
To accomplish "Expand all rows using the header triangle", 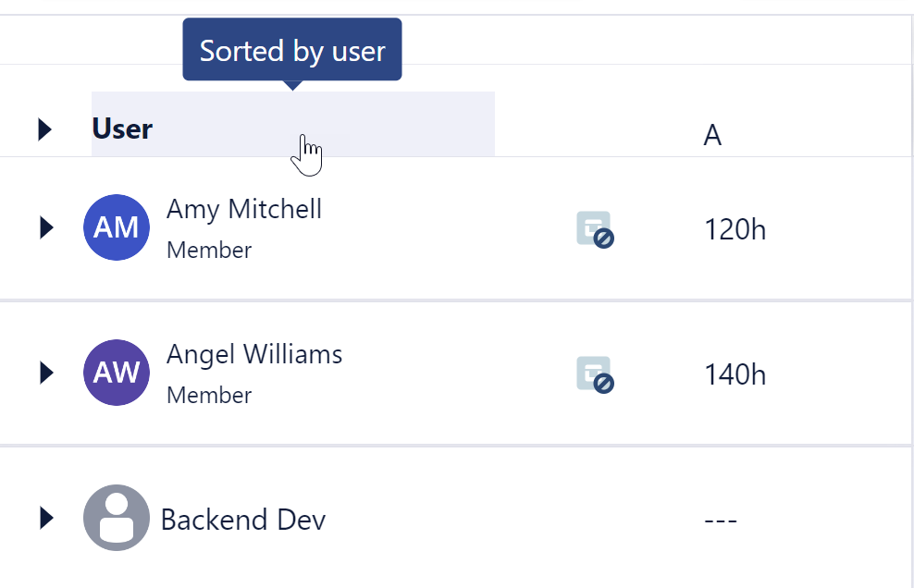I will click(44, 129).
